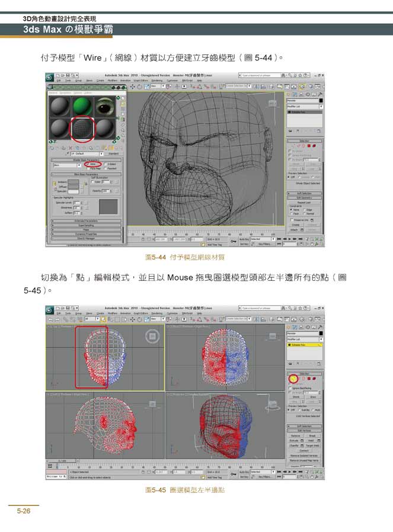The height and width of the screenshot is (532, 393).
Task: Click Repeat Last in Edit Geometry
Action: point(303,202)
